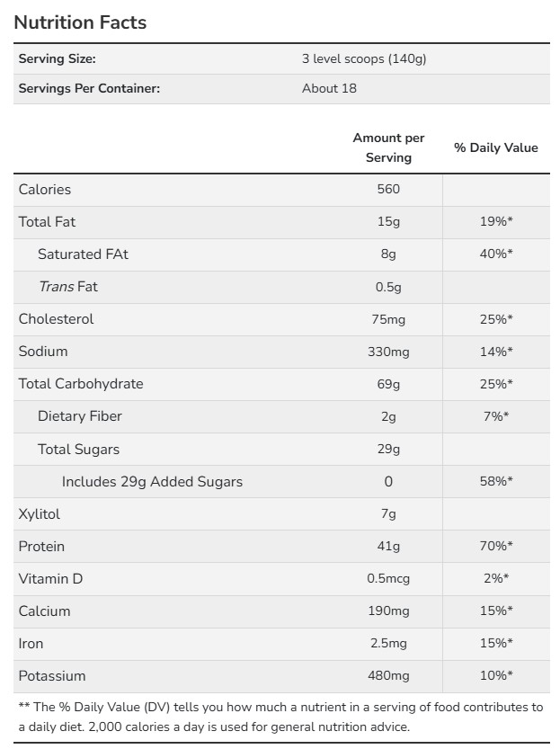Select the Total Fat row label
This screenshot has height=749, width=560.
click(47, 222)
